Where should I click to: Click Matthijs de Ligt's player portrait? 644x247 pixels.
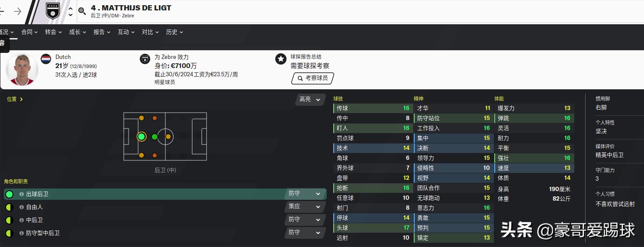[22, 69]
